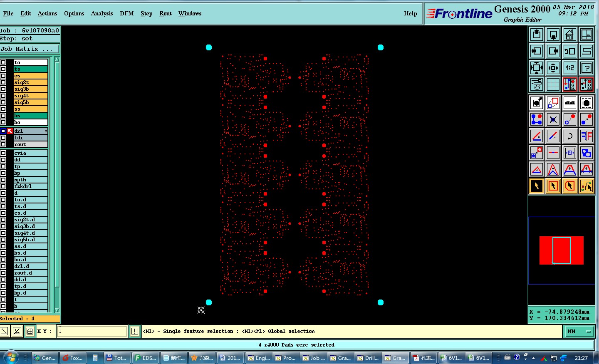Select the polygon selection arrow tool
Viewport: 599px width, 364px height.
click(x=570, y=186)
